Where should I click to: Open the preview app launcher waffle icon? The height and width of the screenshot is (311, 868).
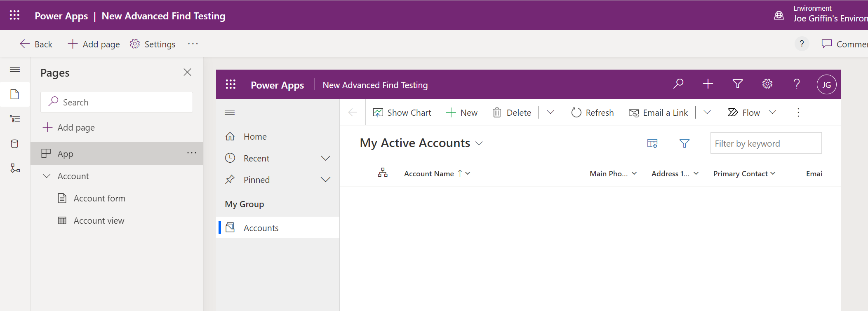(231, 84)
